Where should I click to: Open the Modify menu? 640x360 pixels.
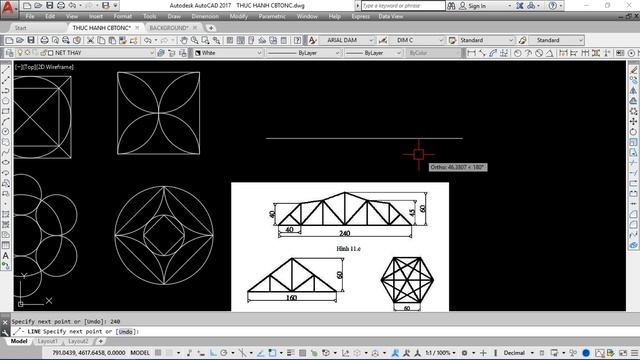coord(238,16)
